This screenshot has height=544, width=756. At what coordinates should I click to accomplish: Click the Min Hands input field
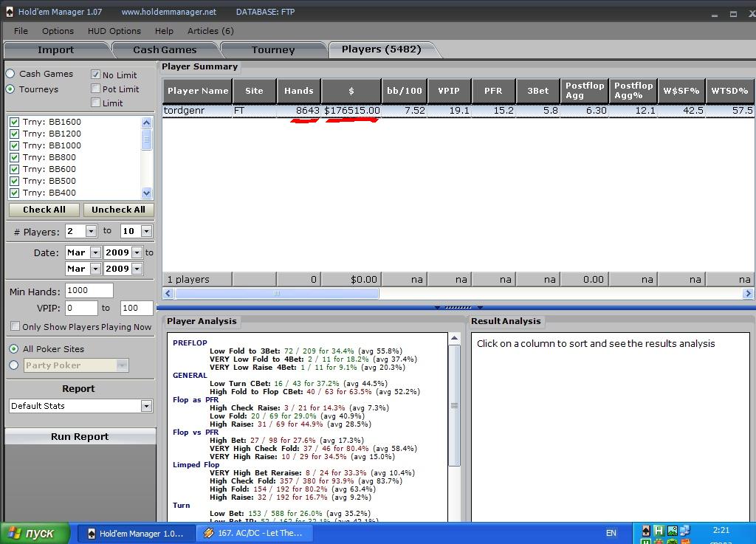[x=89, y=291]
